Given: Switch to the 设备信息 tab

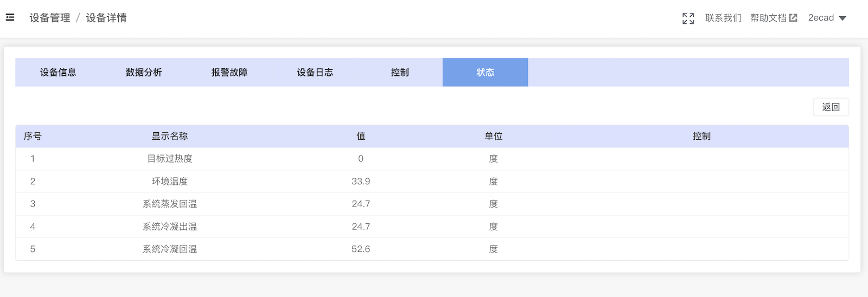Looking at the screenshot, I should [58, 72].
